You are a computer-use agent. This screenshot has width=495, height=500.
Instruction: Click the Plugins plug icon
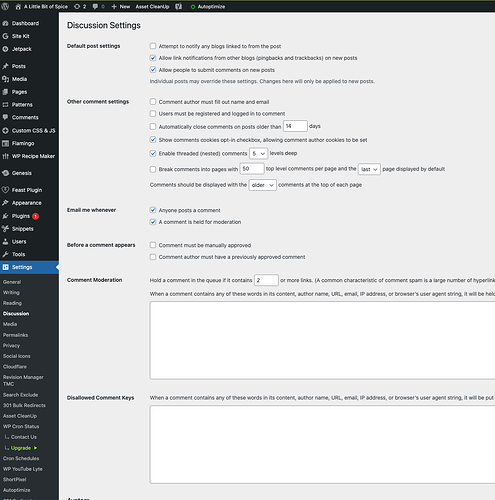point(5,216)
